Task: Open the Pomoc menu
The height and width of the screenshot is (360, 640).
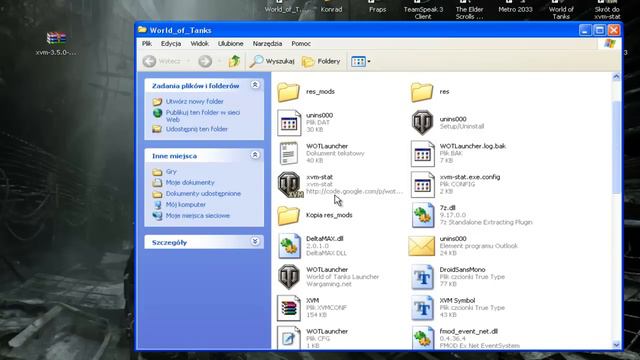Action: click(x=301, y=43)
